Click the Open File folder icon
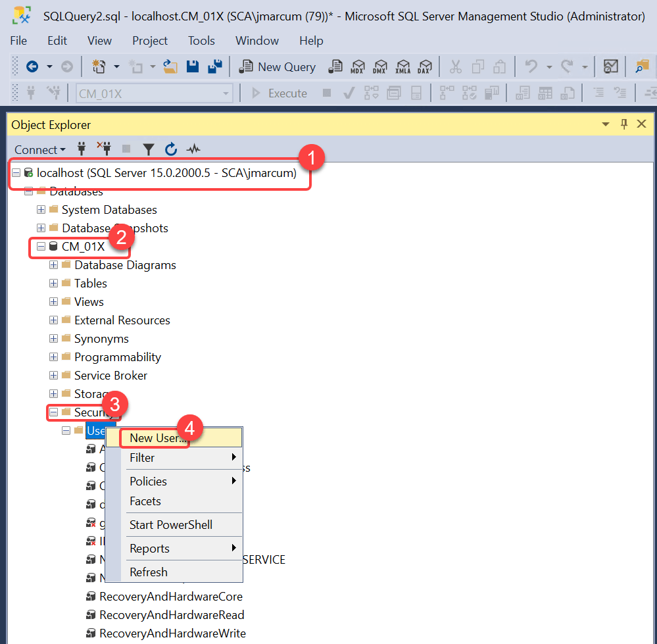Image resolution: width=657 pixels, height=644 pixels. pos(171,66)
